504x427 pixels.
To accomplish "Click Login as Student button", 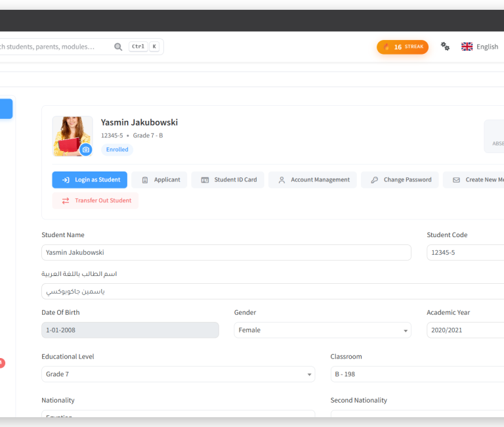I will pos(90,180).
